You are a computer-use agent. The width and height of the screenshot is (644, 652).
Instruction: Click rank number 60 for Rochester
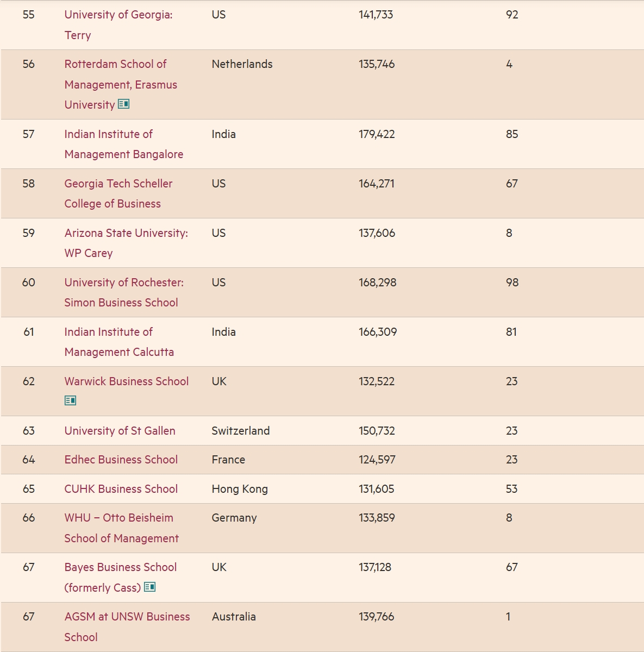click(x=29, y=283)
